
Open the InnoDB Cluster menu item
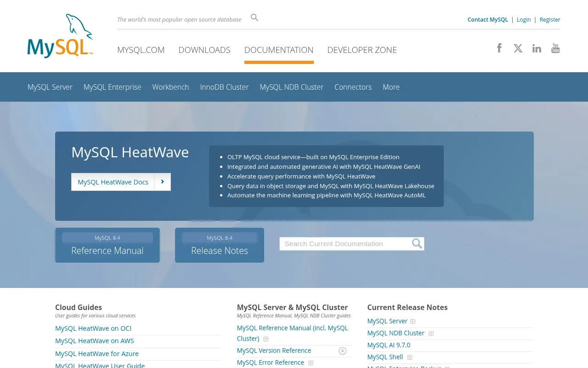click(x=225, y=87)
